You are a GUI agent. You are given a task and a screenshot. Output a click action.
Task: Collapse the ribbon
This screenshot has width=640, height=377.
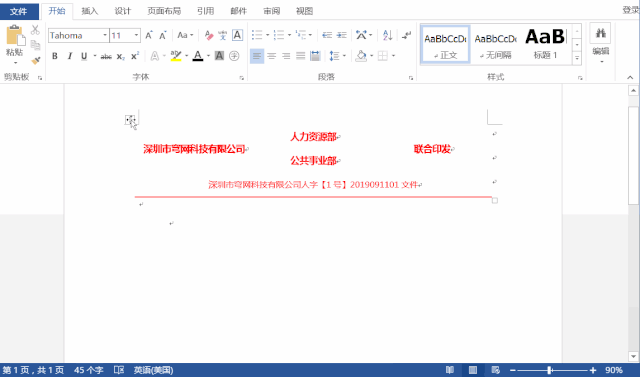coord(630,77)
